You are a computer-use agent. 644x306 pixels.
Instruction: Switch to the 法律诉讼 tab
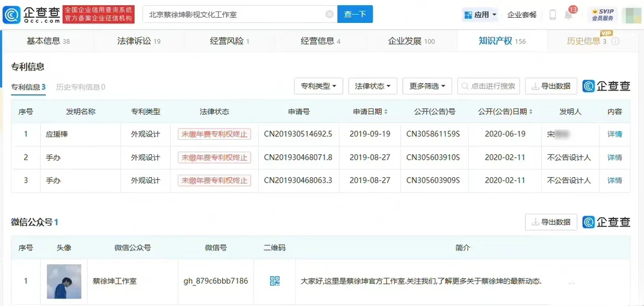tap(139, 41)
